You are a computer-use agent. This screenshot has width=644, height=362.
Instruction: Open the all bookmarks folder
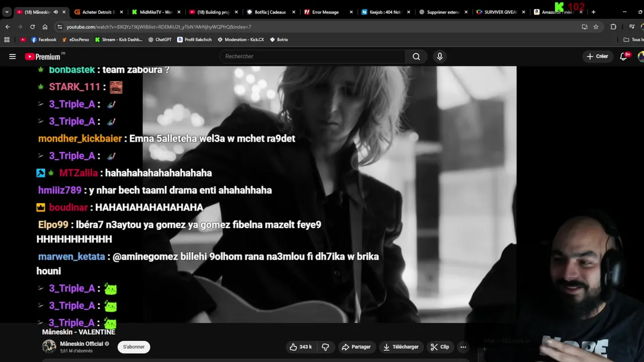(x=633, y=39)
